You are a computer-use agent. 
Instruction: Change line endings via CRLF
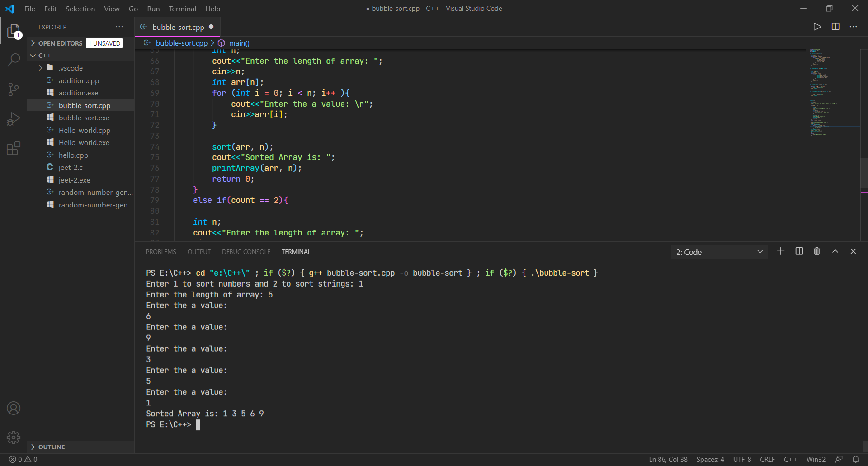tap(767, 459)
